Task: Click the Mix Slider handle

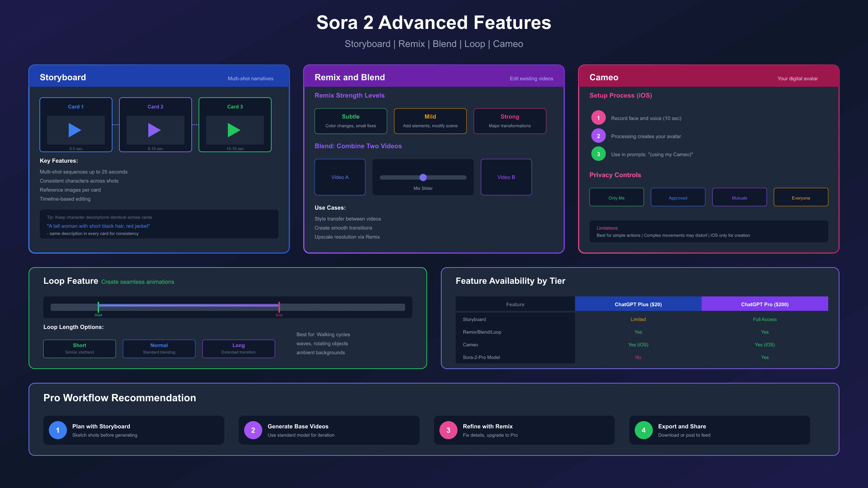Action: coord(423,177)
